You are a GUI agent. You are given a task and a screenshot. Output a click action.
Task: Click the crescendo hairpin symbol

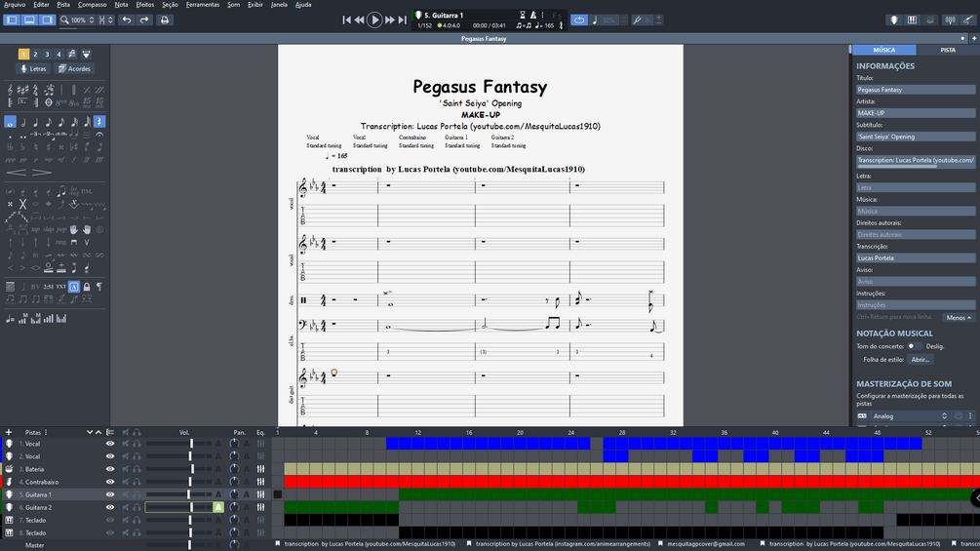[x=17, y=173]
